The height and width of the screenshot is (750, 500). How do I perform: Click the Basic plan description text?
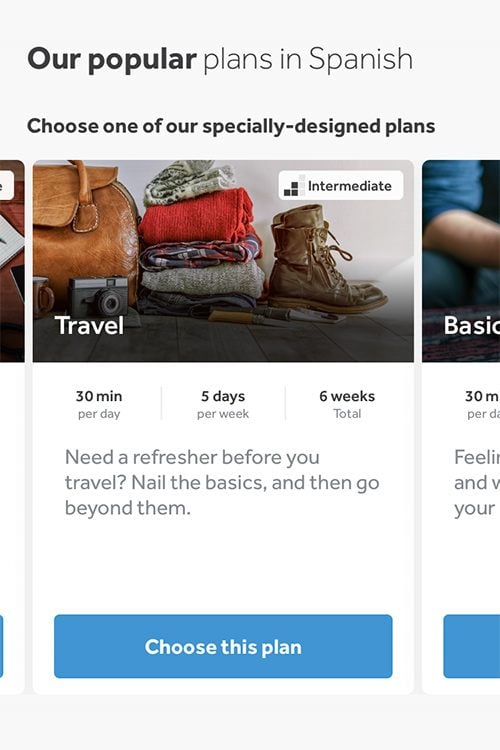tap(477, 482)
